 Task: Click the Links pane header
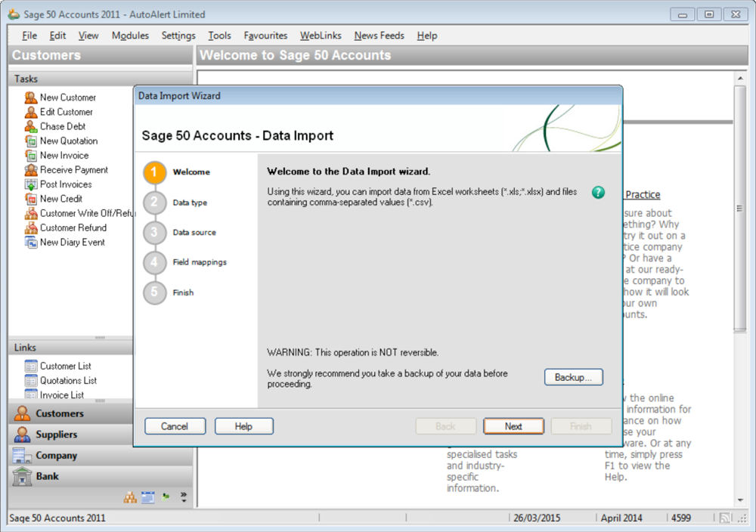click(70, 348)
